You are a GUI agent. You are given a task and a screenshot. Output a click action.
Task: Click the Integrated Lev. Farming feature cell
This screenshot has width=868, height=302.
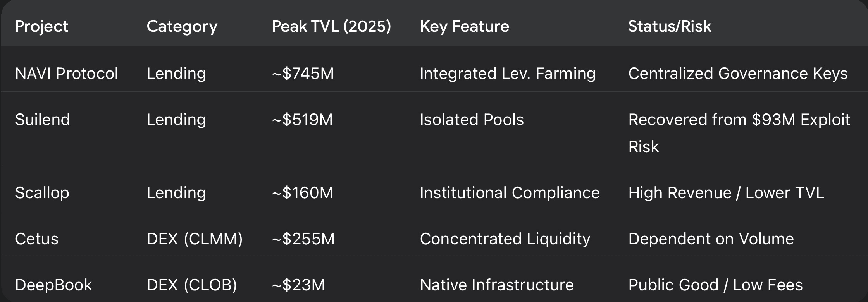pyautogui.click(x=507, y=74)
